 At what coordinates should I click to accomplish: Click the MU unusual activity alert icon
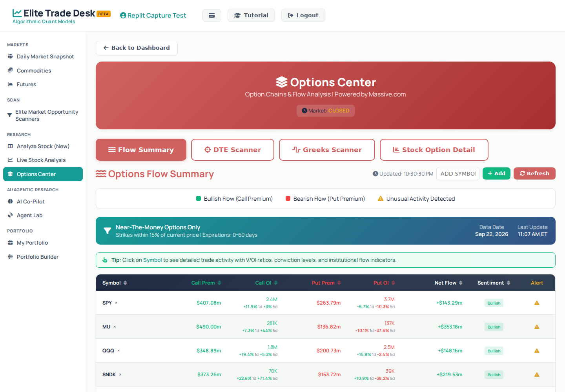tap(537, 327)
